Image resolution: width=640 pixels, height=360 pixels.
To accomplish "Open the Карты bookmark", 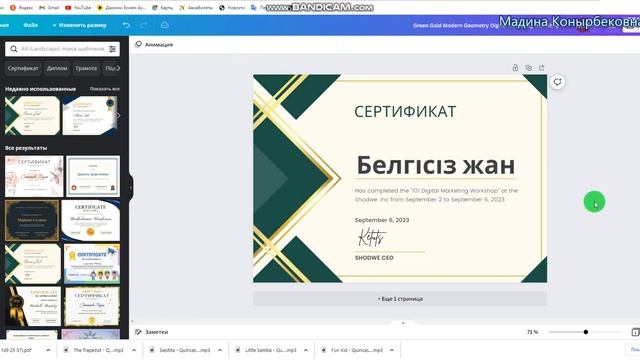I will click(x=162, y=7).
